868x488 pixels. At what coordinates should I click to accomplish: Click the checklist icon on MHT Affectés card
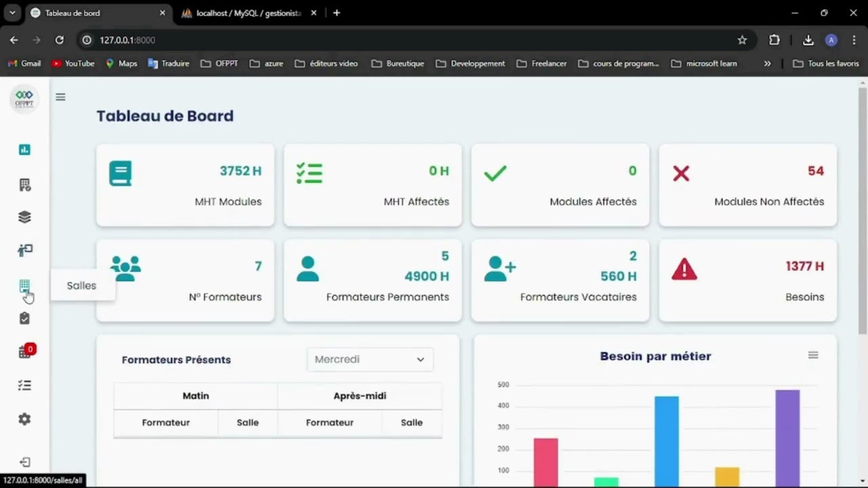point(309,173)
